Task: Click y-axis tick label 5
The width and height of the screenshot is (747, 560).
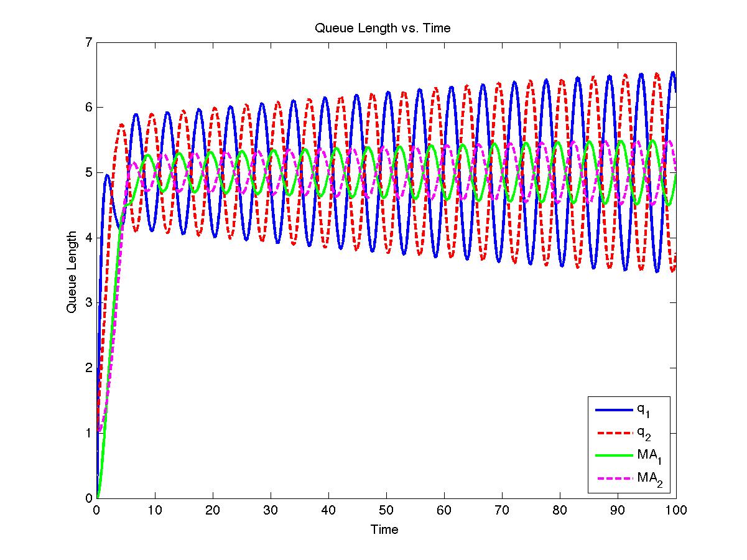Action: coord(88,172)
